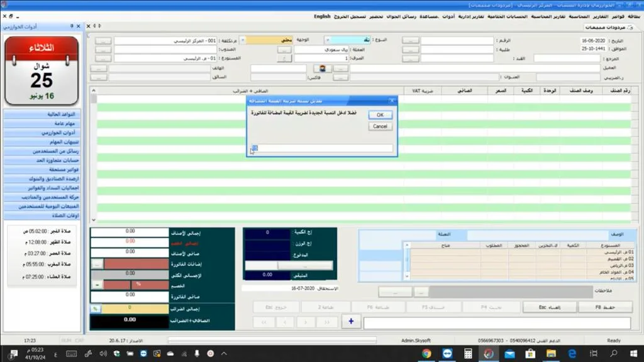The height and width of the screenshot is (362, 644).
Task: Click the warehouse list vertical scrollbar
Action: 407,261
